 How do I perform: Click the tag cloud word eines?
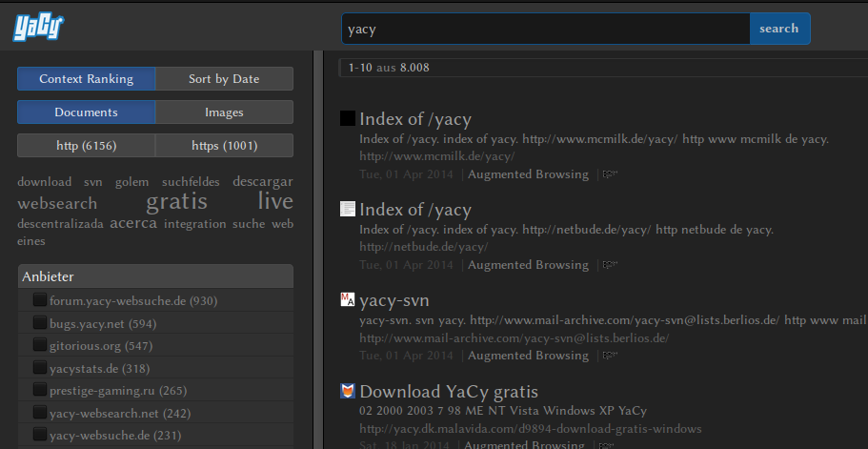click(31, 241)
